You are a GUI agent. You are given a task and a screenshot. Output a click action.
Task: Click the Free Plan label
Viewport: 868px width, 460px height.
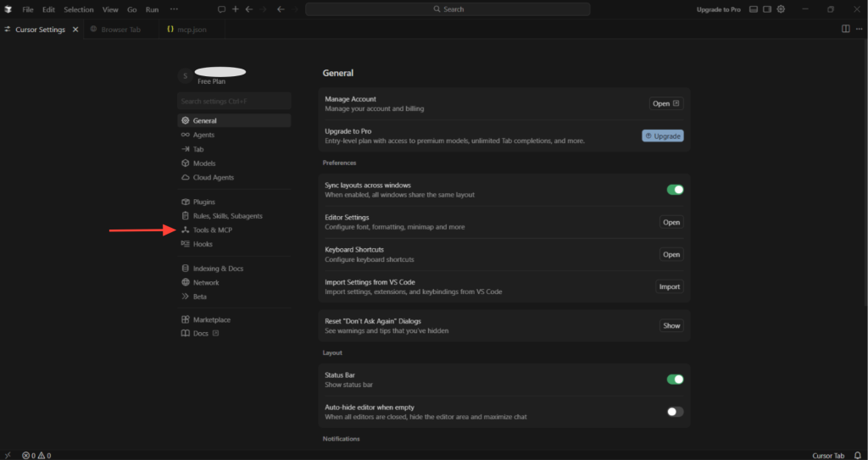(211, 81)
